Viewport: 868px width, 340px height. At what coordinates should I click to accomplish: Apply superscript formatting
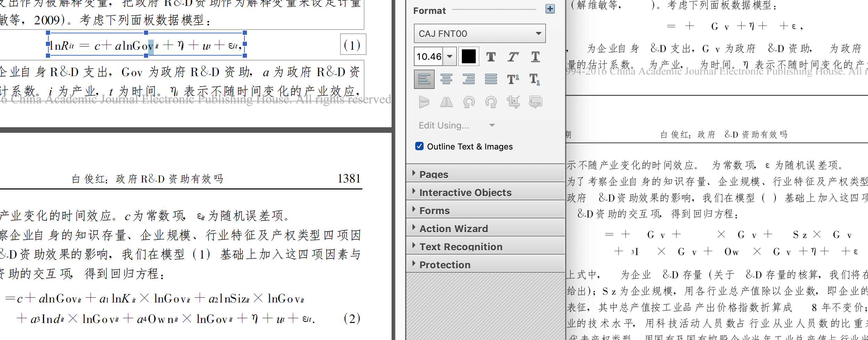click(513, 79)
